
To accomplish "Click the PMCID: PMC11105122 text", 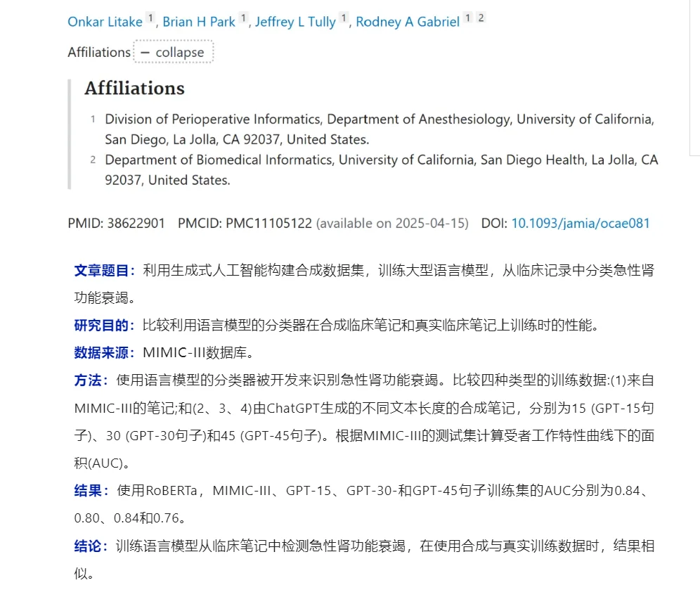I will [245, 223].
